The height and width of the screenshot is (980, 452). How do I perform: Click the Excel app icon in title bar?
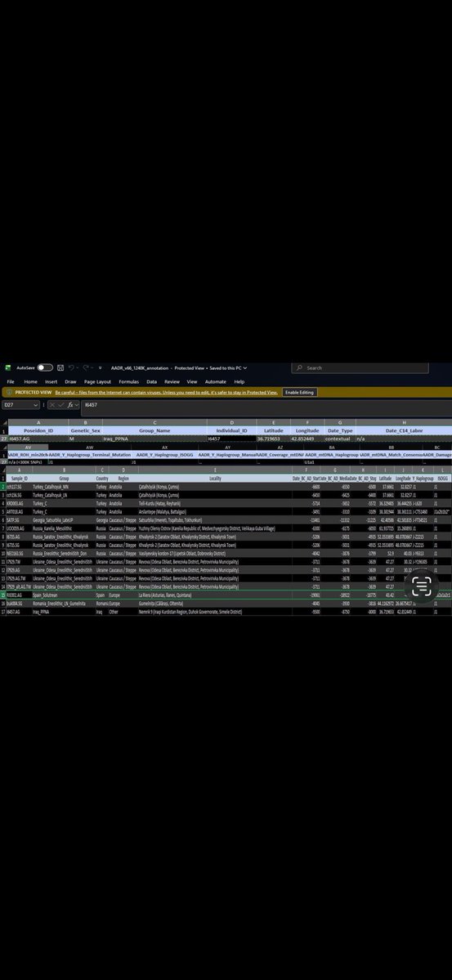pyautogui.click(x=8, y=368)
